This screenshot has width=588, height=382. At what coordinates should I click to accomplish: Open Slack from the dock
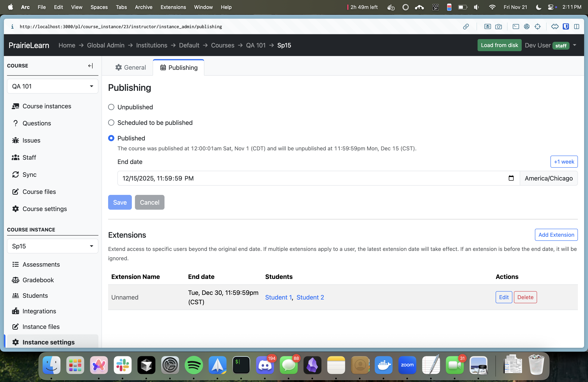click(122, 365)
